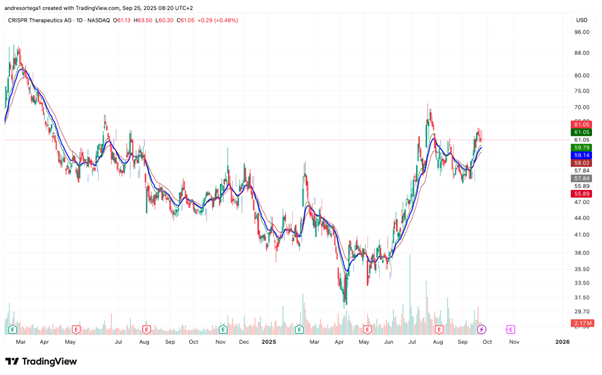
Task: Click the dark green 61.05 price tag
Action: click(x=581, y=132)
